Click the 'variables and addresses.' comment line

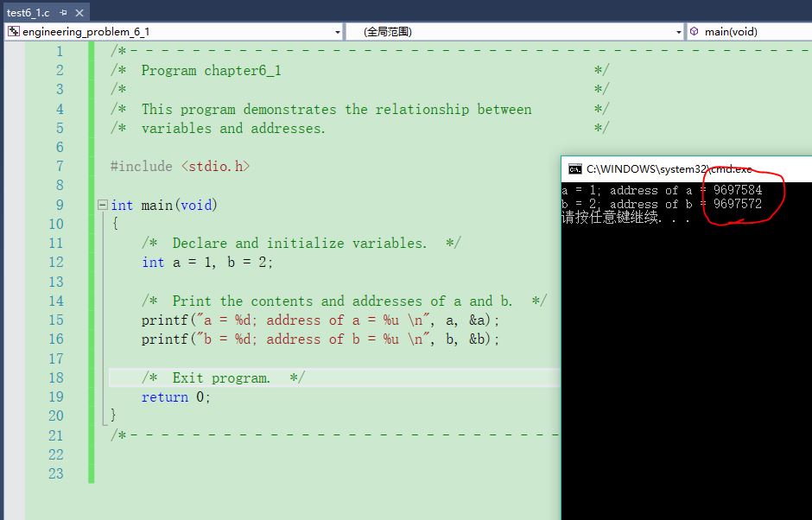233,129
